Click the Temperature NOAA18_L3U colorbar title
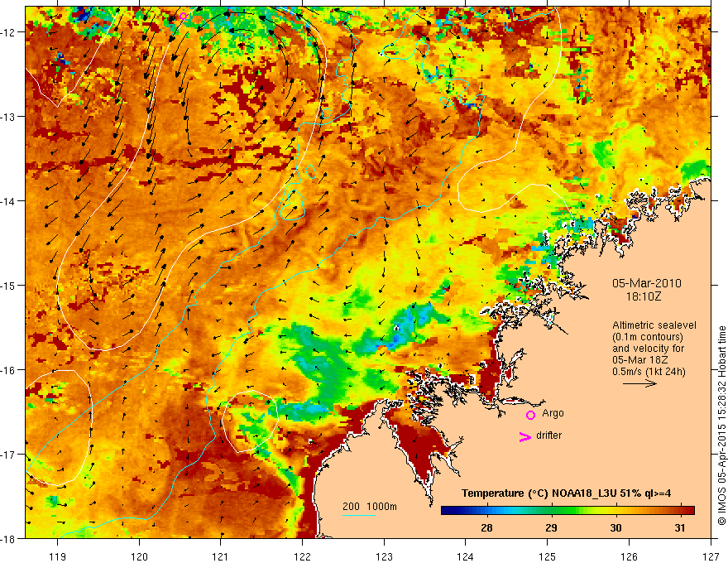Viewport: 728px width, 563px height. (566, 493)
